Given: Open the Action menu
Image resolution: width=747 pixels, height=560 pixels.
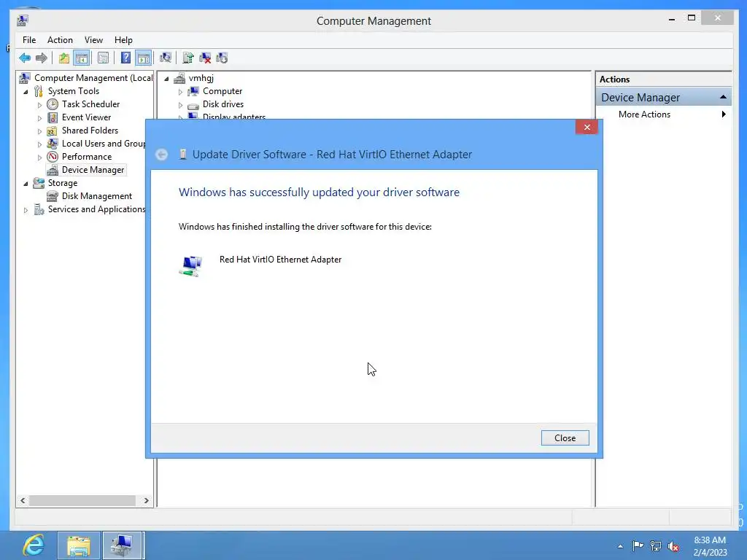Looking at the screenshot, I should pyautogui.click(x=60, y=40).
